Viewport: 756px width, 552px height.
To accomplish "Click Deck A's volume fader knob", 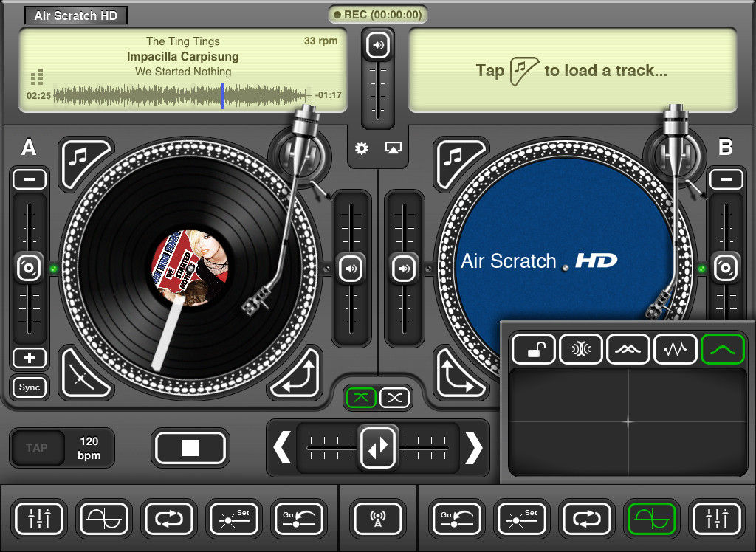I will pos(351,268).
